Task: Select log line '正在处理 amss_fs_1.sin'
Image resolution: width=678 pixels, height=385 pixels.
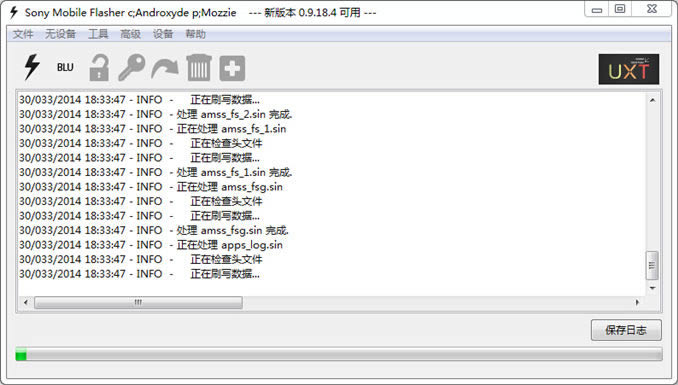Action: 153,129
